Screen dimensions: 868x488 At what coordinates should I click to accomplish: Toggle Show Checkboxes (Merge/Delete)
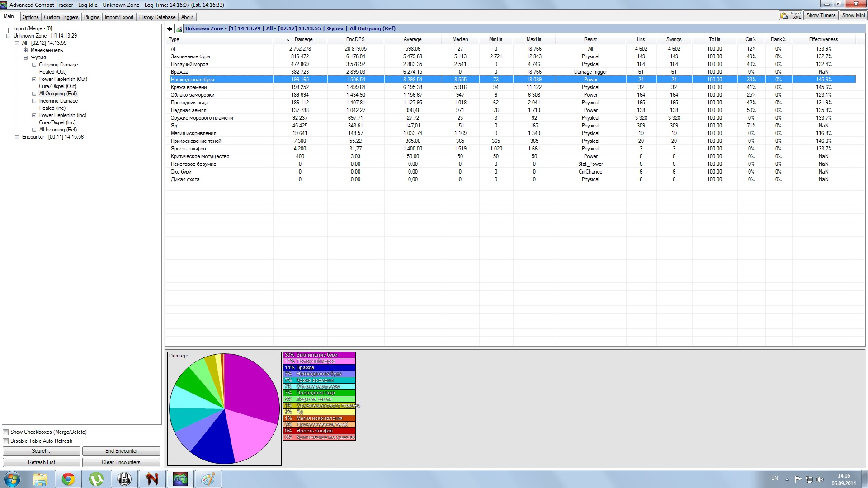[x=6, y=432]
